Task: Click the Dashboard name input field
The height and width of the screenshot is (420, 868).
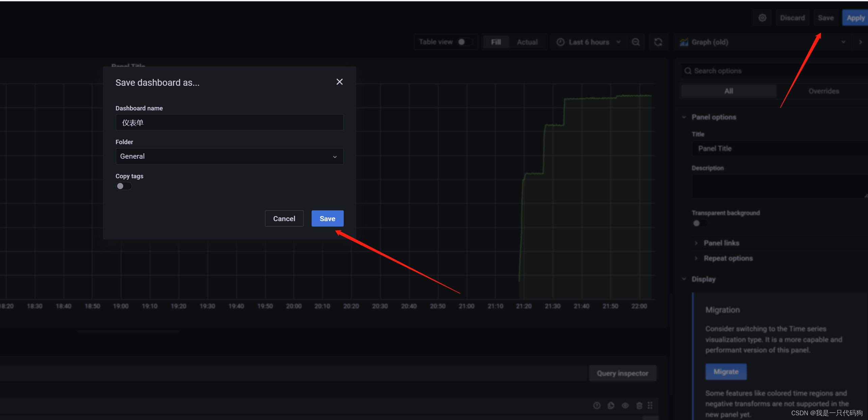Action: pyautogui.click(x=229, y=123)
